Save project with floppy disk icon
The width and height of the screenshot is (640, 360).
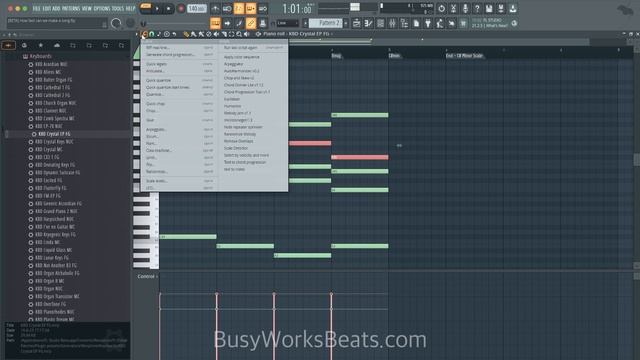pos(488,9)
